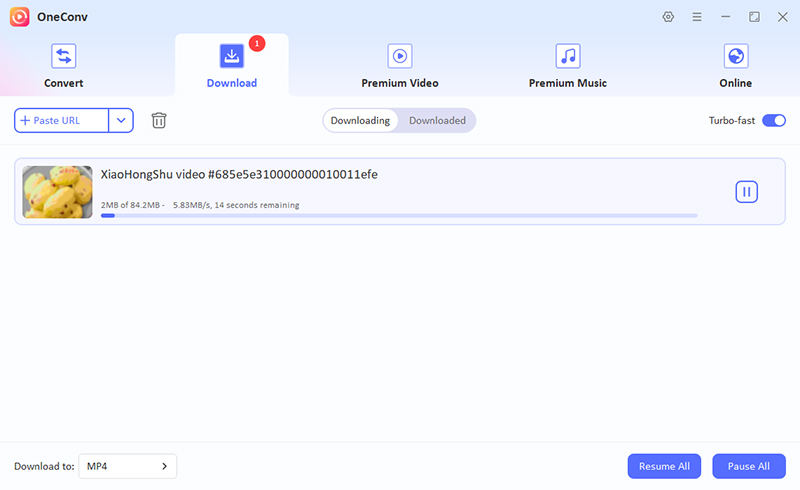Click the Paste URL button
The height and width of the screenshot is (490, 800).
[x=61, y=120]
